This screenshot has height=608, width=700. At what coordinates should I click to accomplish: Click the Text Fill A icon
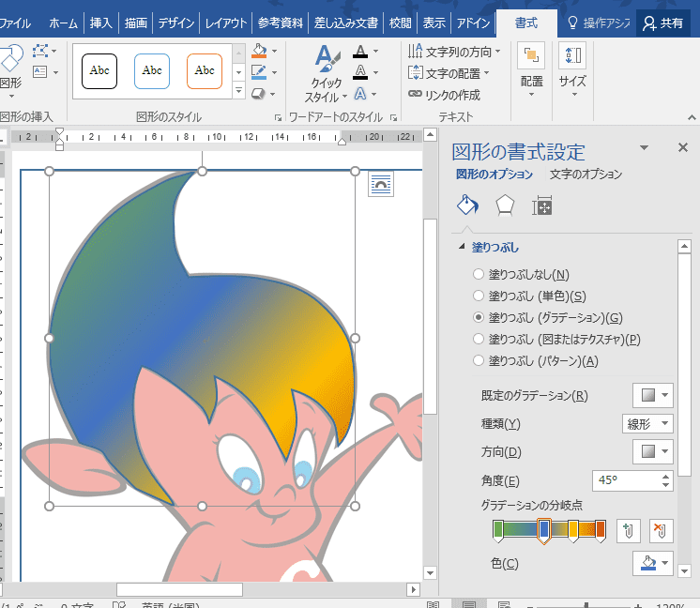[360, 52]
